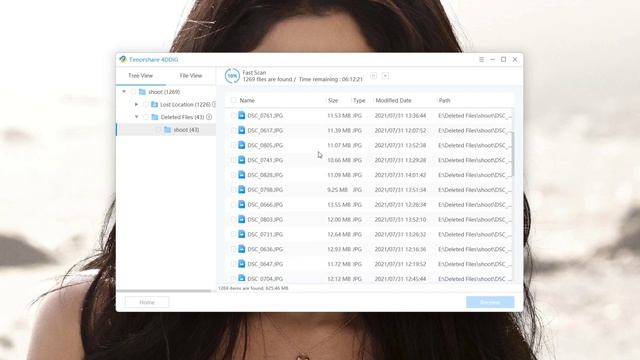
Task: Click the file icon of DSC_0636.JPG
Action: 242,249
